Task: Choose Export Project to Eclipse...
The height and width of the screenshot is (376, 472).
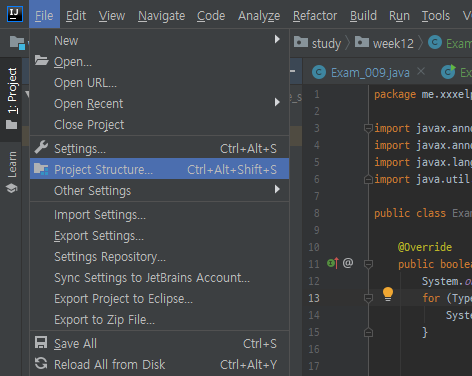Action: point(159,299)
